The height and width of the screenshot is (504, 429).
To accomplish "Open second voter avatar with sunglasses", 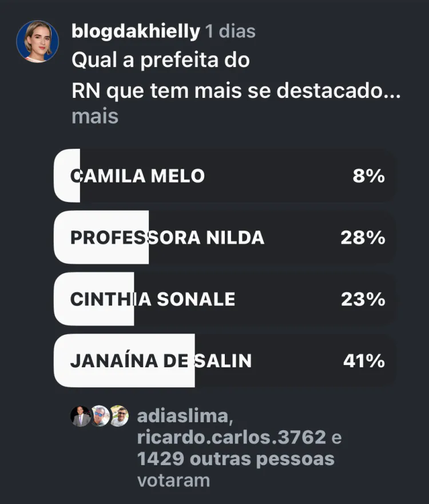I will click(x=100, y=416).
